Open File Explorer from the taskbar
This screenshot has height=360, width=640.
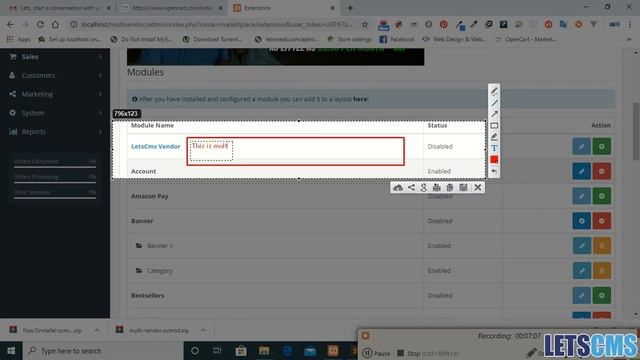coord(264,351)
